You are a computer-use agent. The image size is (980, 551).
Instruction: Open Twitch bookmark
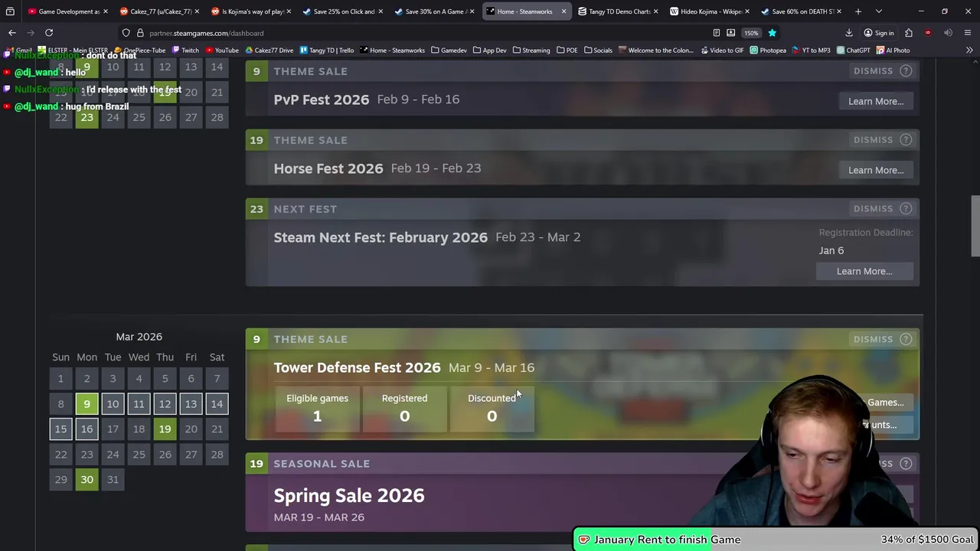coord(186,51)
